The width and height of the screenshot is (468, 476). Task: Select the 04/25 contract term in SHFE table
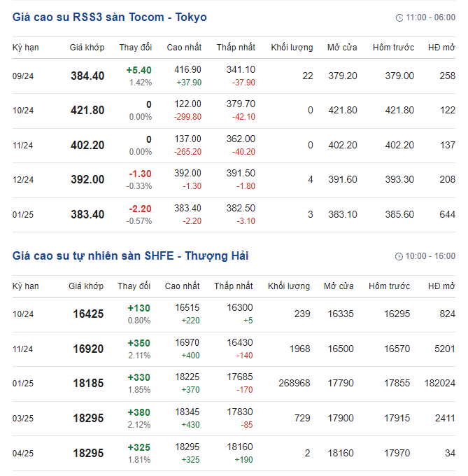click(x=23, y=454)
